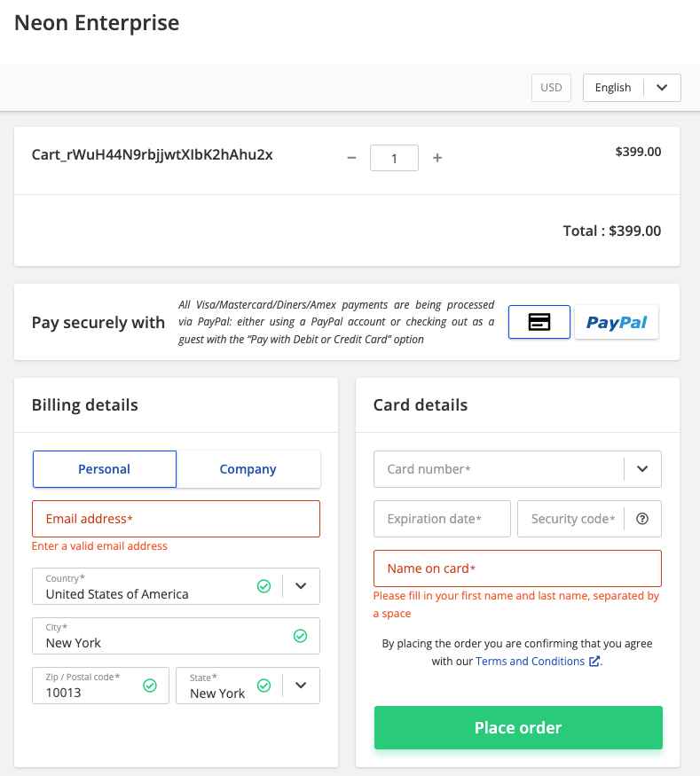Click the Expiration date field

442,519
